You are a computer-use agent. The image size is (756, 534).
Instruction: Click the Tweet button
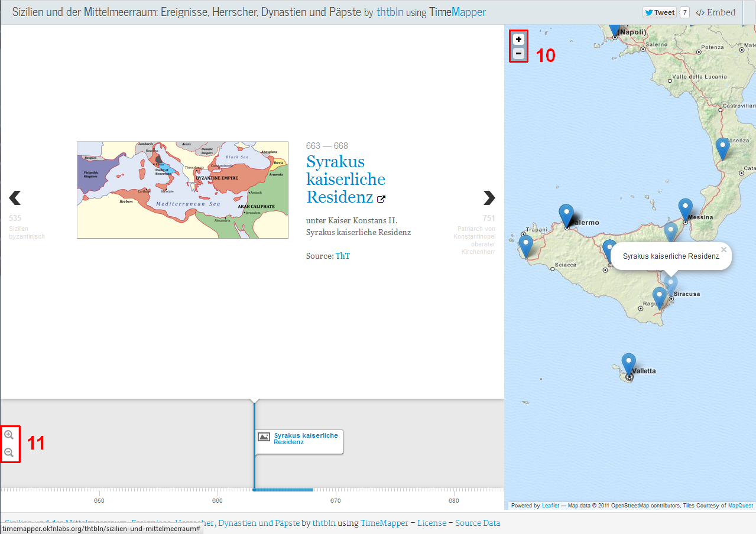pyautogui.click(x=660, y=12)
